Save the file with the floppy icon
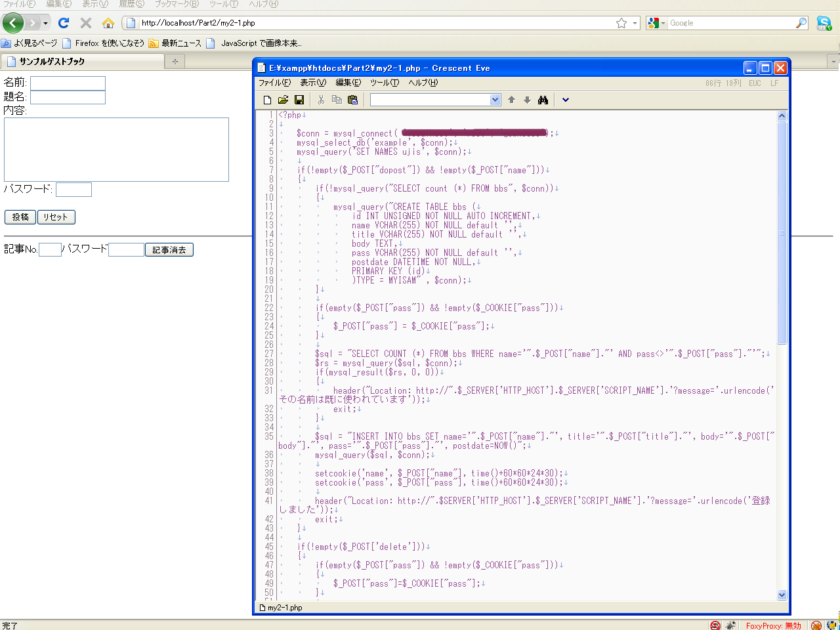The height and width of the screenshot is (630, 840). point(299,100)
